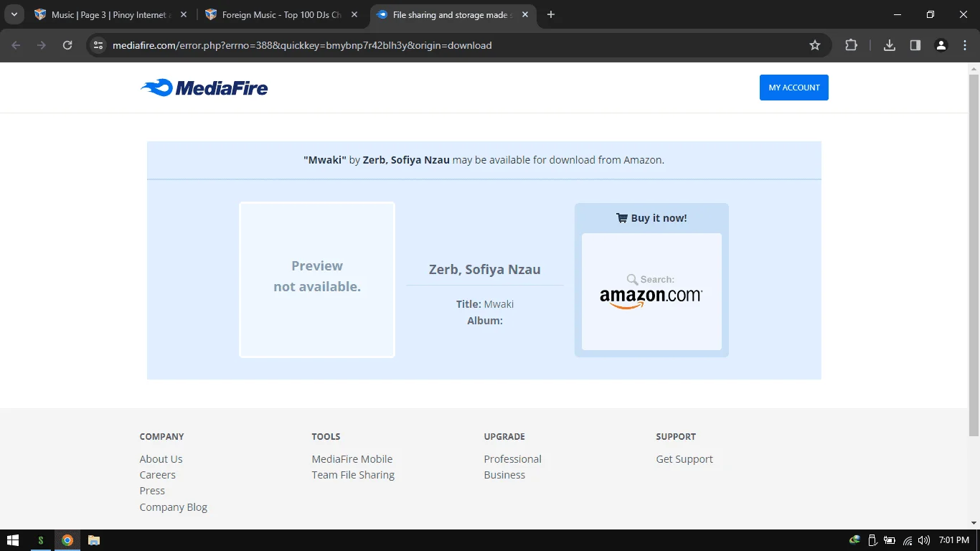
Task: Click the Wi-Fi network tray icon
Action: click(x=908, y=540)
